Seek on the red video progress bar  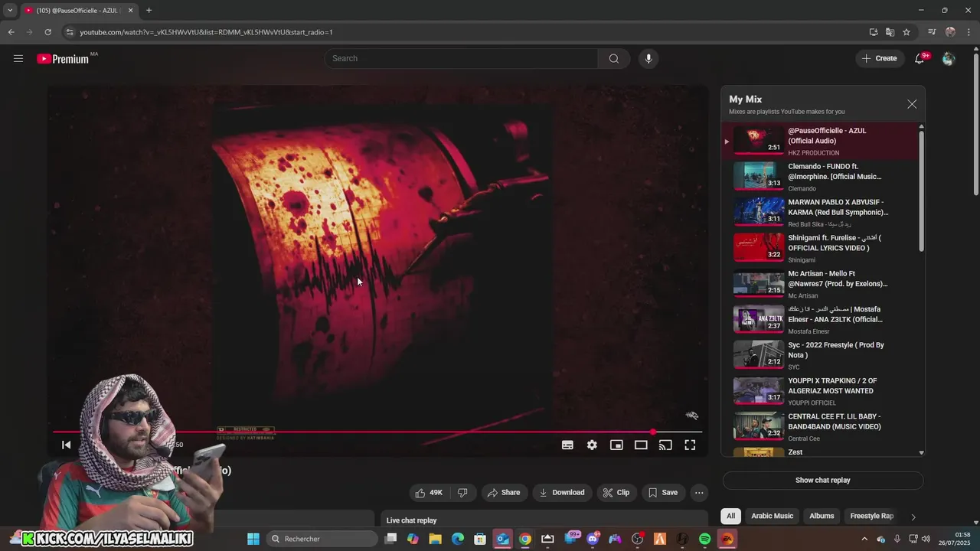(x=377, y=432)
